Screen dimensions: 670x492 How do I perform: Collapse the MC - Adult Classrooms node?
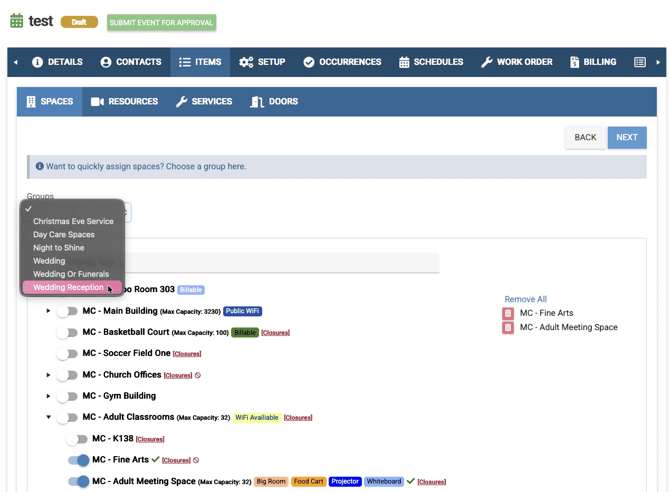click(48, 417)
